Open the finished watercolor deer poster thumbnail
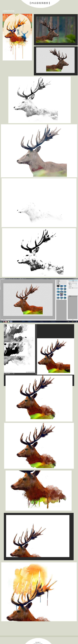 (x=17, y=37)
